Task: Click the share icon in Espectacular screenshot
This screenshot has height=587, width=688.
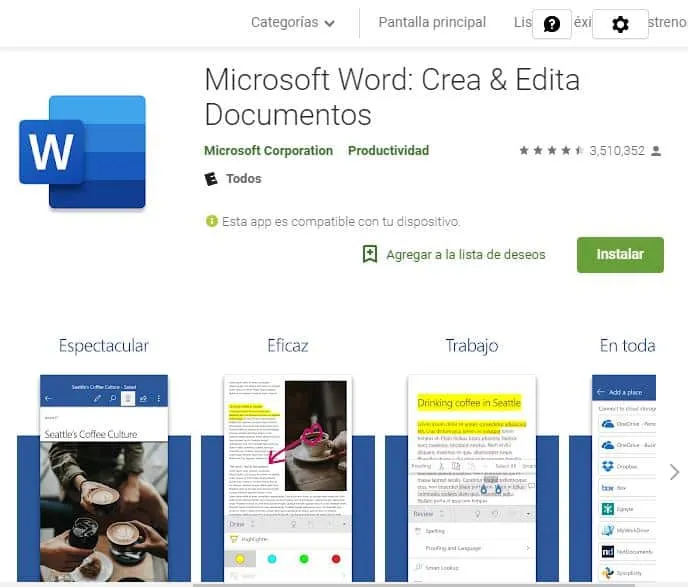Action: point(143,398)
